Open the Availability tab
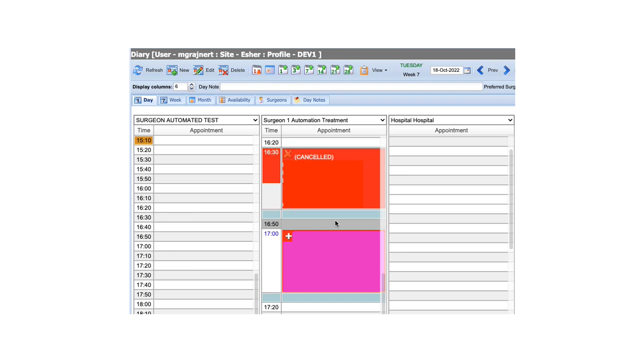The height and width of the screenshot is (362, 644). pyautogui.click(x=234, y=100)
